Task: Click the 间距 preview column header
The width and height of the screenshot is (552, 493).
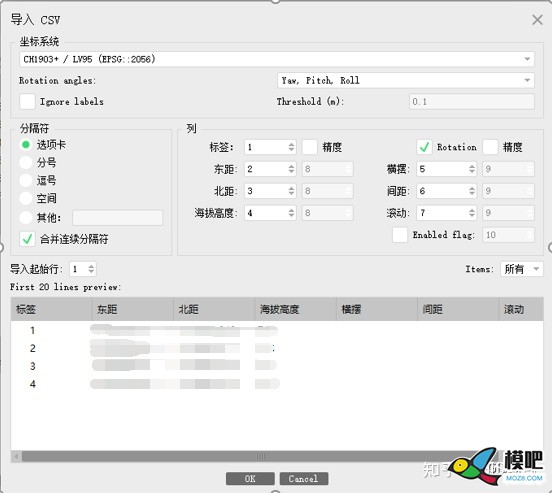Action: (x=458, y=309)
